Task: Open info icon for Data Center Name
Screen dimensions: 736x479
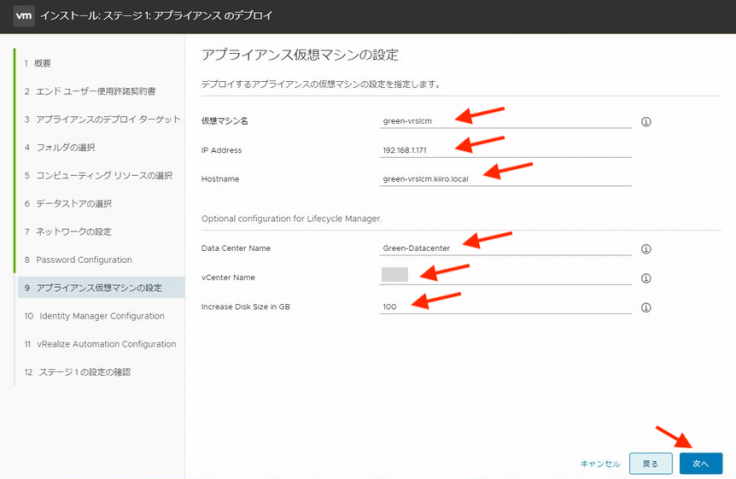Action: (x=646, y=249)
